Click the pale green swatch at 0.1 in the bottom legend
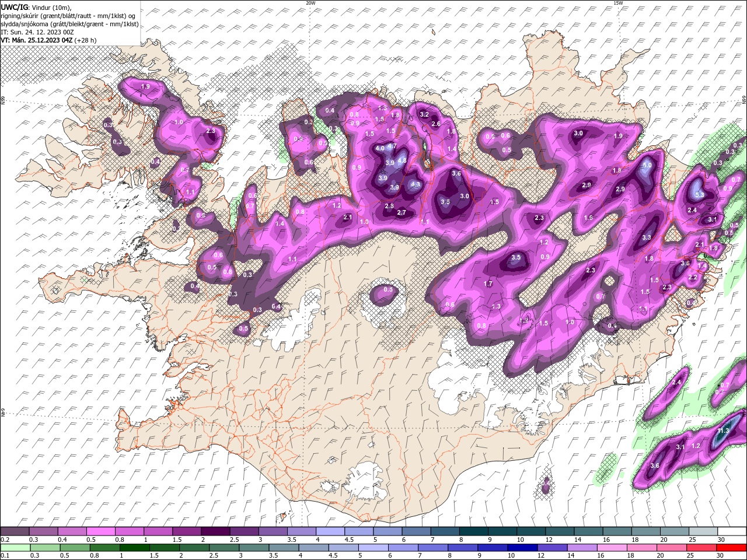 [15, 547]
